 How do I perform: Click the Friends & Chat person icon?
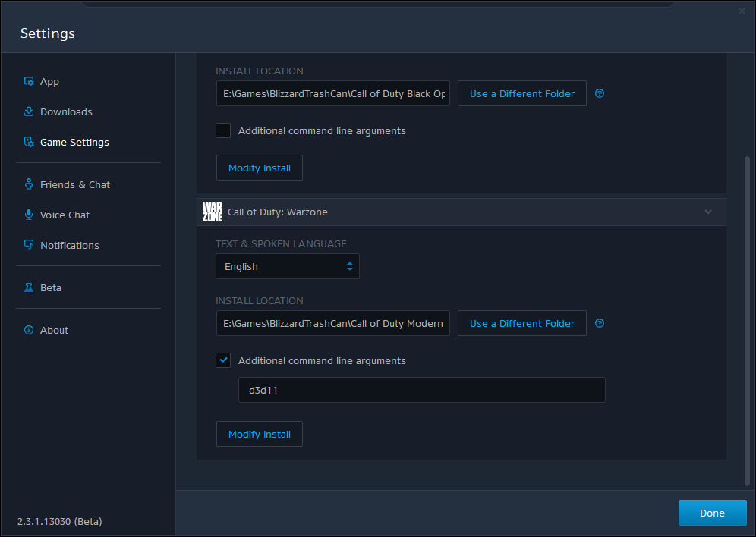pyautogui.click(x=29, y=184)
